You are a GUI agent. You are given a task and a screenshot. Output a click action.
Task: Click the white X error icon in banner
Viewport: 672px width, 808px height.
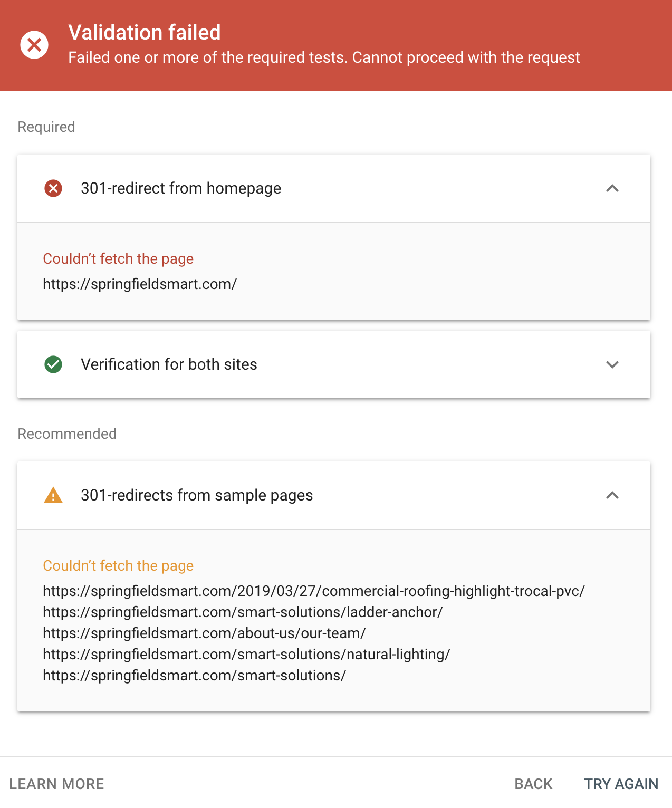(x=34, y=45)
